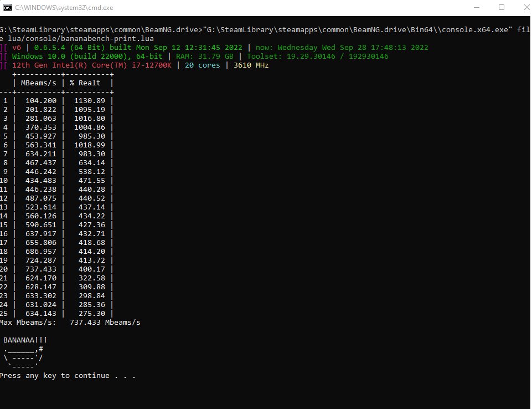
Task: Minimize the cmd.exe window
Action: pos(476,7)
